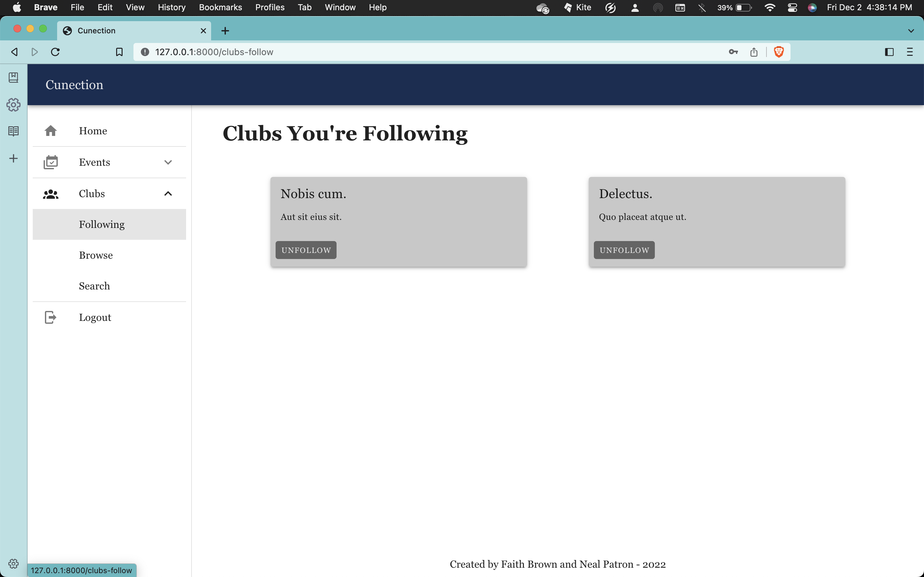This screenshot has height=577, width=924.
Task: Open macOS Control Center toggle icon
Action: click(x=792, y=8)
